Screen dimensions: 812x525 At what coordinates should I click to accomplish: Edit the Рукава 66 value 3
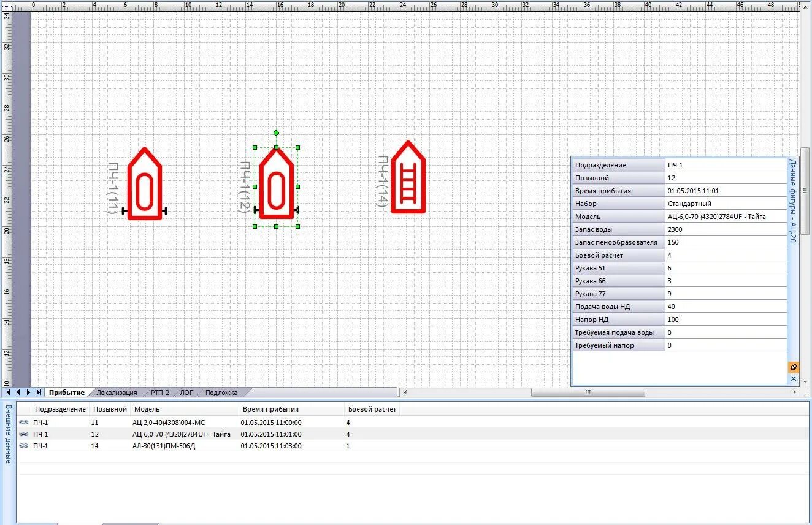tap(726, 281)
